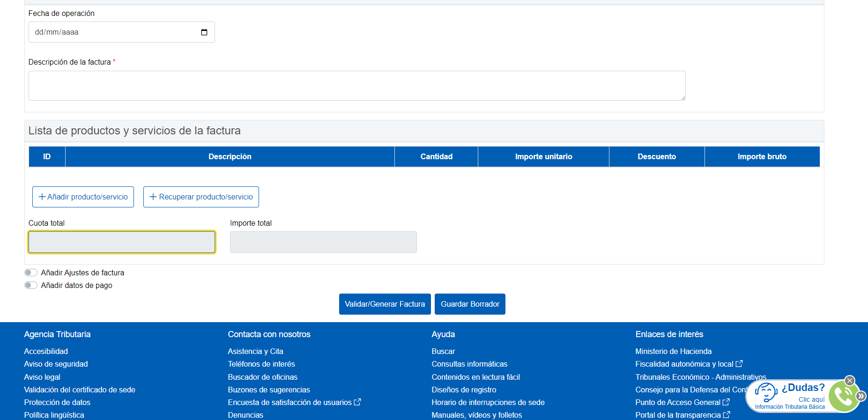Focus the Descripción de la factura text area
The image size is (868, 420).
coord(356,86)
